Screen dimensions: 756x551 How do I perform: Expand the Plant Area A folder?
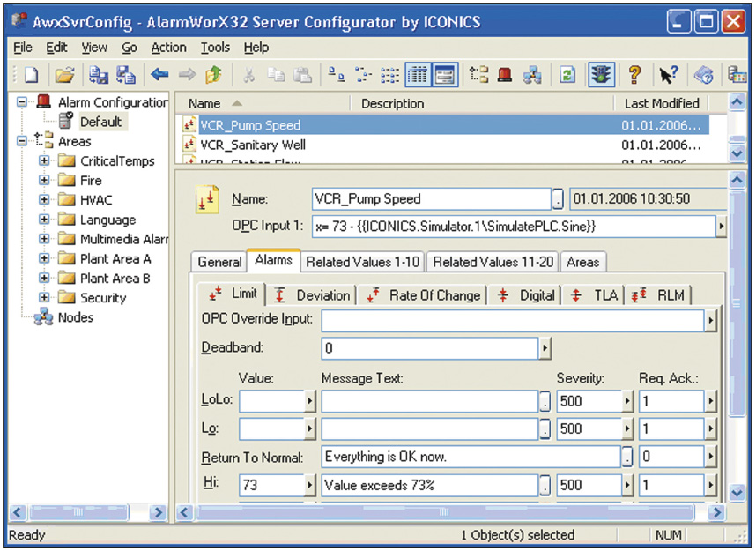pos(44,258)
